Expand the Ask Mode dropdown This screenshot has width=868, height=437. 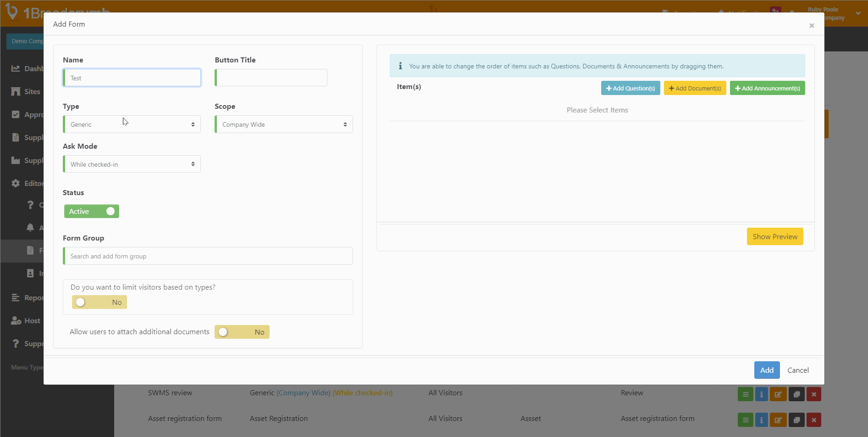pyautogui.click(x=132, y=164)
